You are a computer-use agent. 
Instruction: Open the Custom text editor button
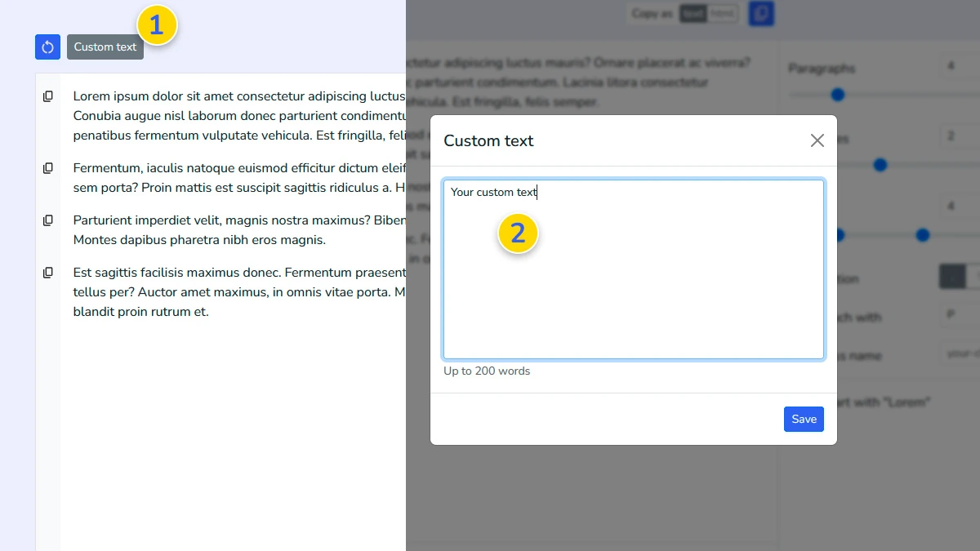[x=105, y=47]
